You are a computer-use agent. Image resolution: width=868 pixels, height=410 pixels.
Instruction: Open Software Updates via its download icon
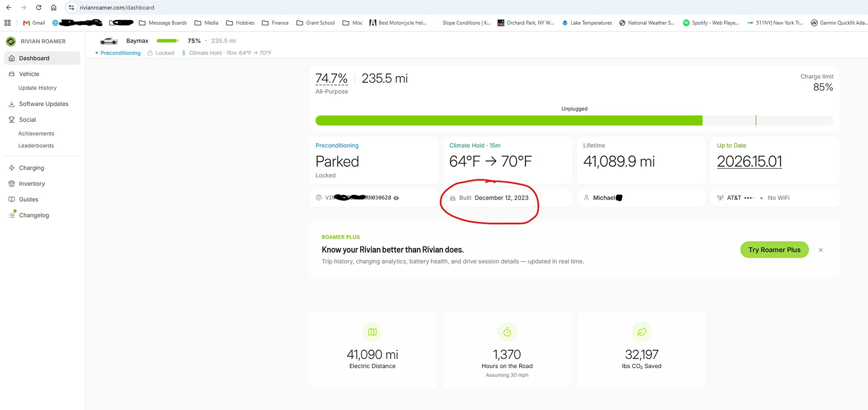click(12, 104)
